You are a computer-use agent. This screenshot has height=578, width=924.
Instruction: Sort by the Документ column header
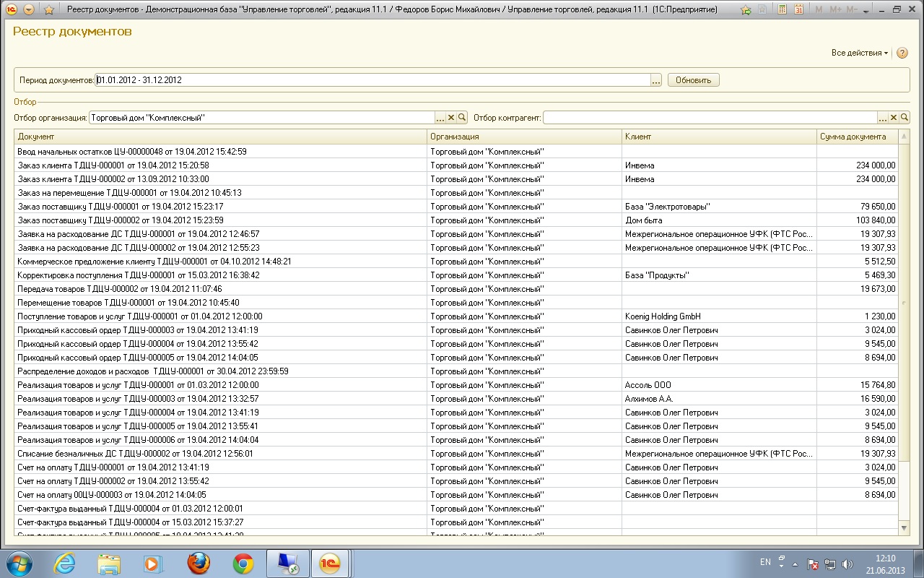click(x=221, y=137)
